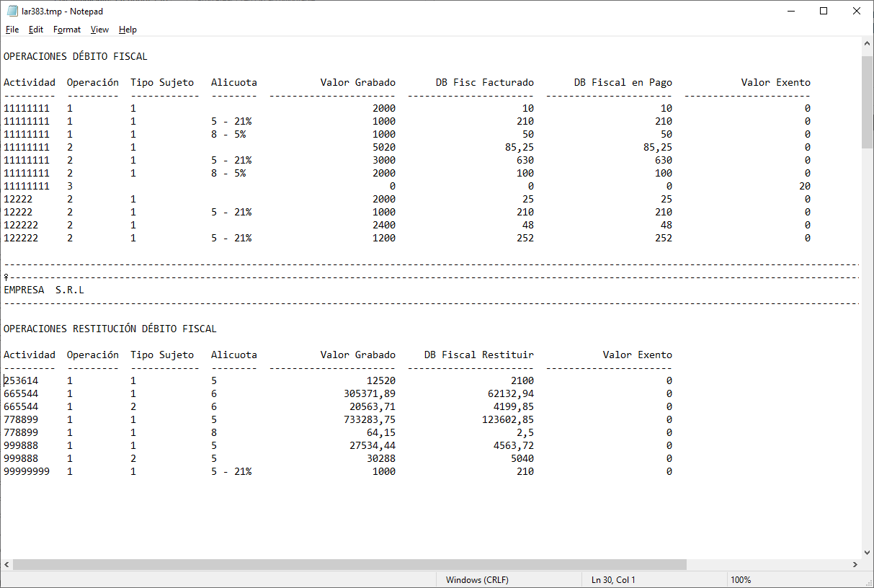Open the Help menu
This screenshot has width=874, height=588.
[128, 30]
